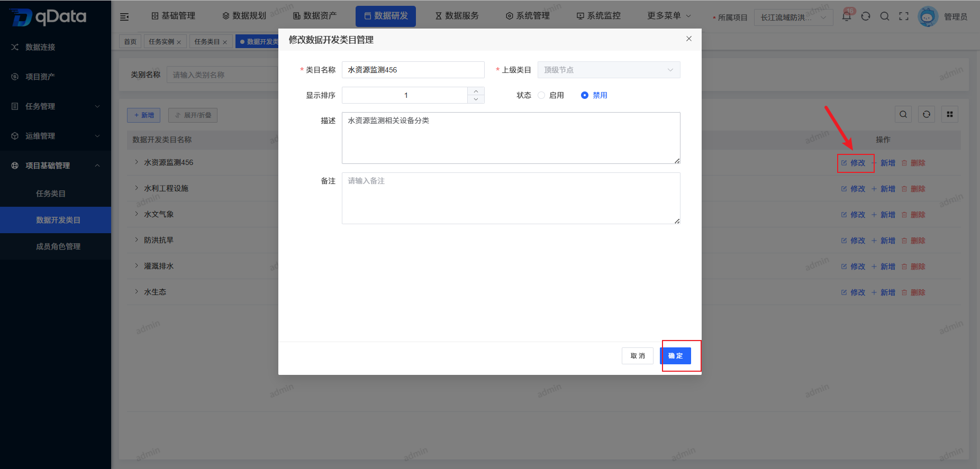Click the 类别名称 search input

point(222,75)
